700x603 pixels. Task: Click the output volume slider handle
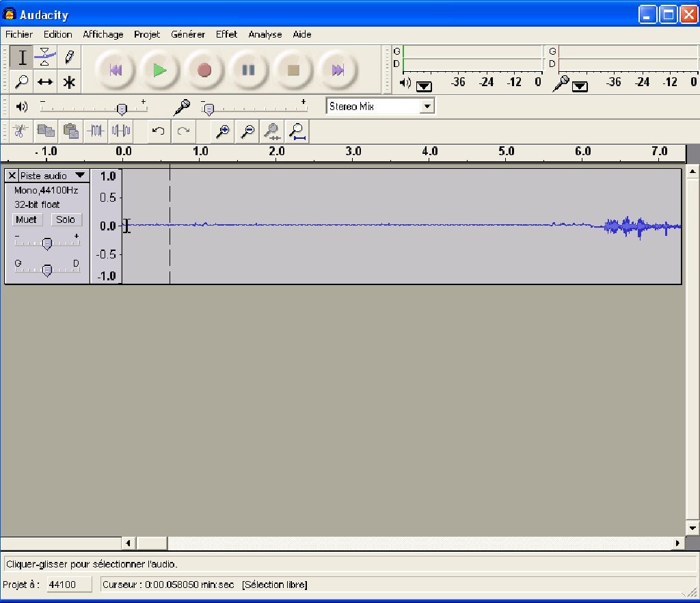point(122,109)
